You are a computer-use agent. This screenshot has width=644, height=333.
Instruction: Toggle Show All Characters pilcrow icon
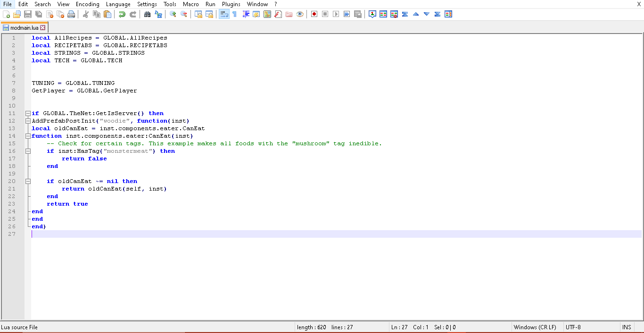[234, 14]
